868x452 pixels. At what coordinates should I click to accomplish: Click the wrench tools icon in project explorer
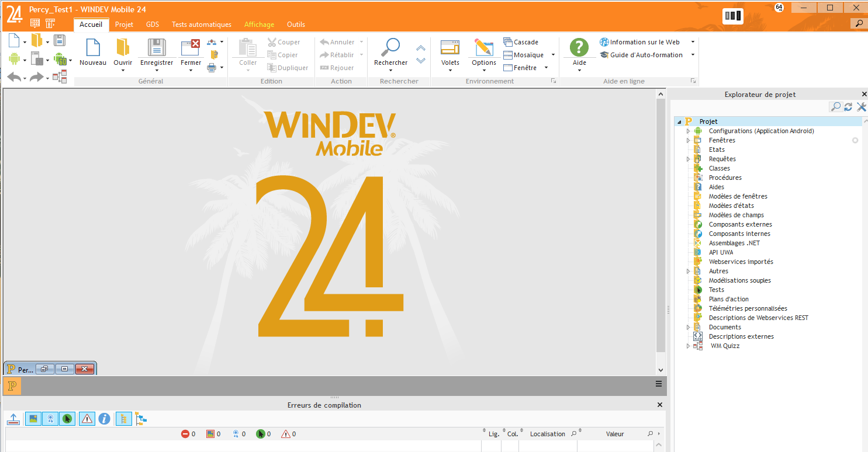(x=861, y=107)
